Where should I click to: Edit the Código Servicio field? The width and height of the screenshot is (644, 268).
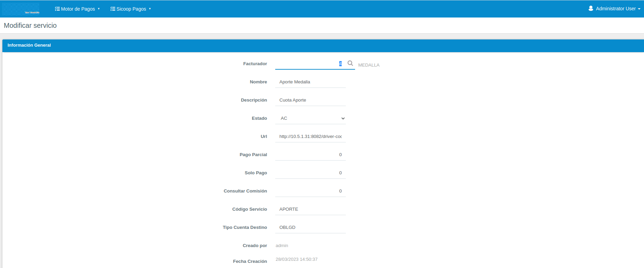[x=310, y=209]
